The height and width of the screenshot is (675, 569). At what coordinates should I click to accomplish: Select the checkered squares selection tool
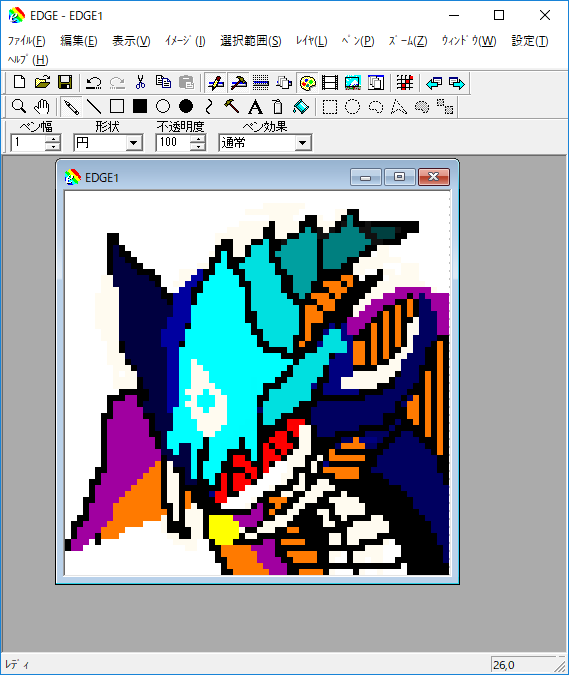[445, 106]
